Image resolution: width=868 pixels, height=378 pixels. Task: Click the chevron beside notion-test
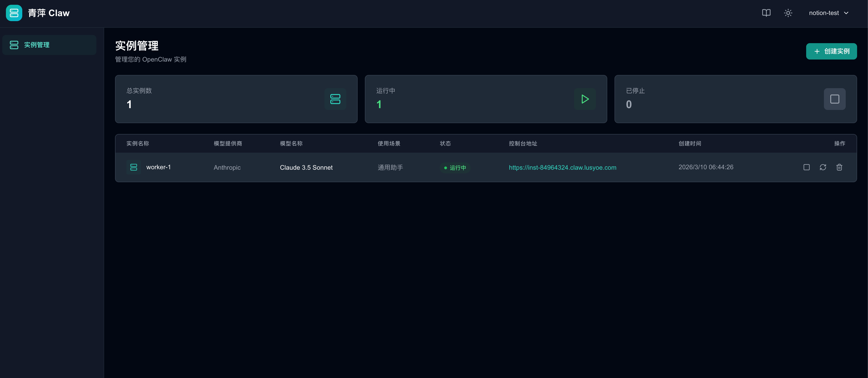pyautogui.click(x=846, y=13)
